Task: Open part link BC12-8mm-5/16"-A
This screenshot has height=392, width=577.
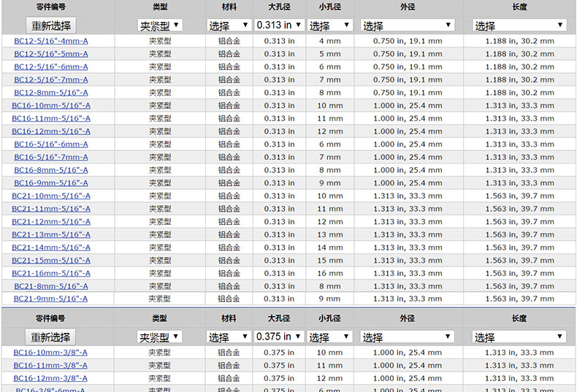Action: [x=51, y=93]
